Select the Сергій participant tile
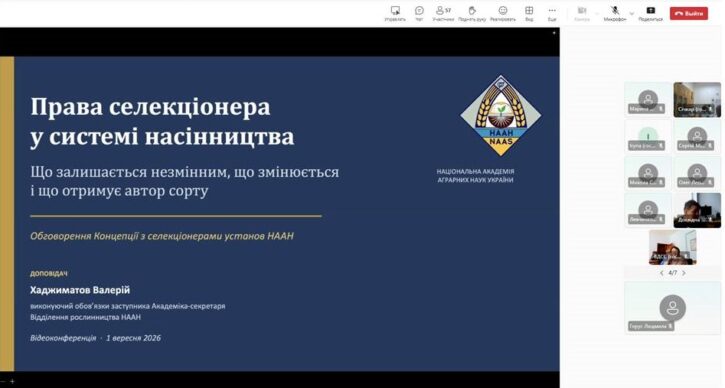The image size is (725, 388). [697, 136]
